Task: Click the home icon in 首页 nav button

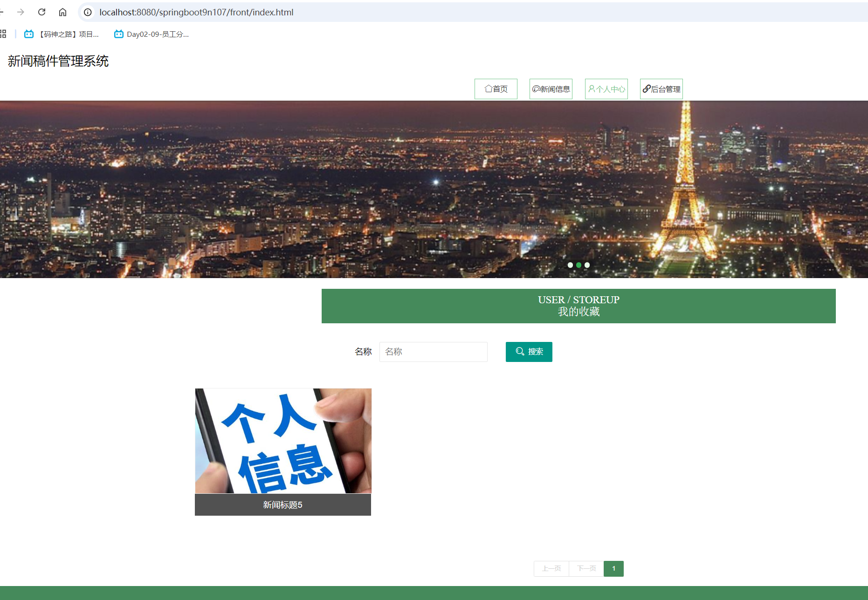Action: pyautogui.click(x=488, y=89)
